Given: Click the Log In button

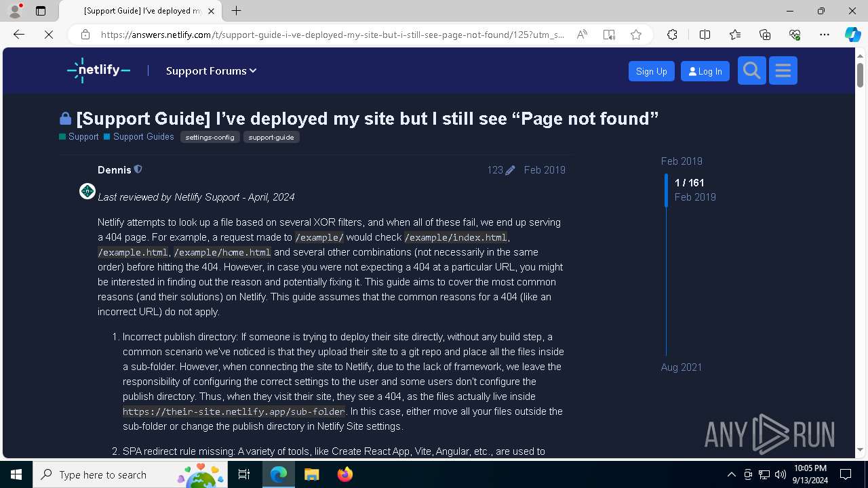Looking at the screenshot, I should (x=705, y=71).
